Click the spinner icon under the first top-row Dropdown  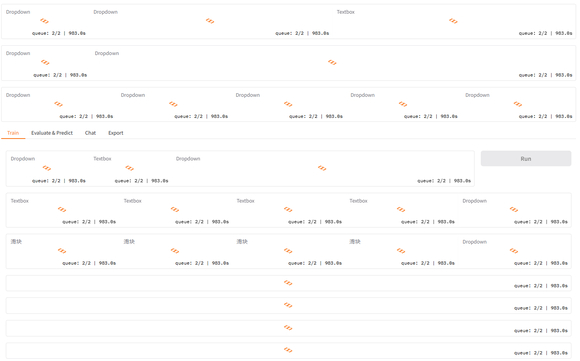tap(44, 21)
